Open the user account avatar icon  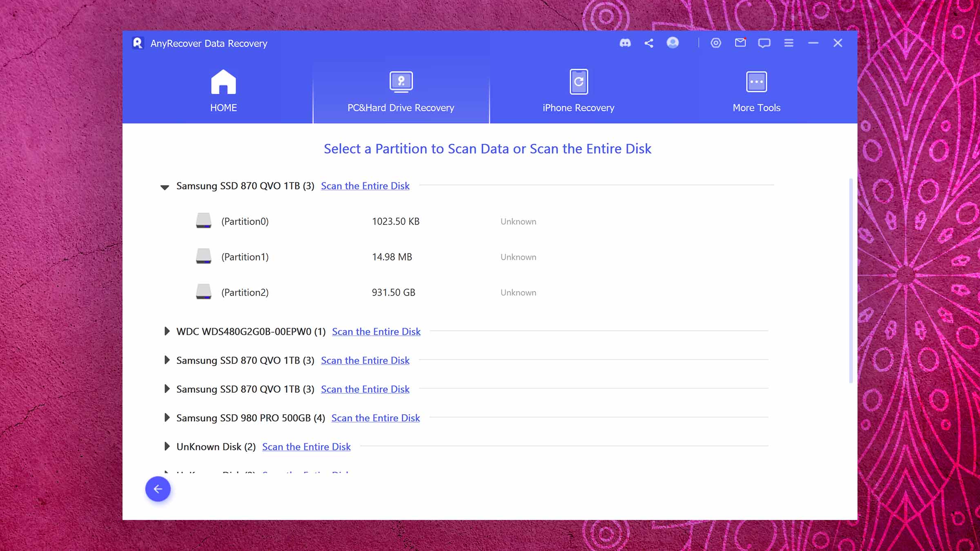(673, 42)
